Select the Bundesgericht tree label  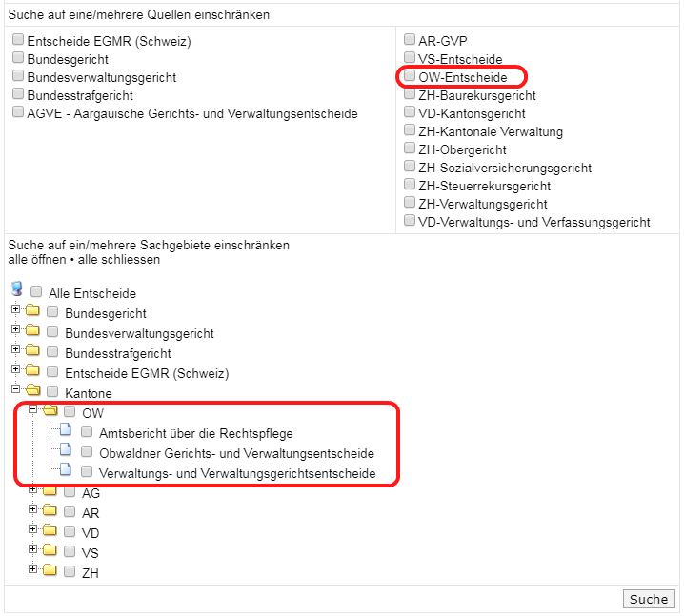pos(106,313)
